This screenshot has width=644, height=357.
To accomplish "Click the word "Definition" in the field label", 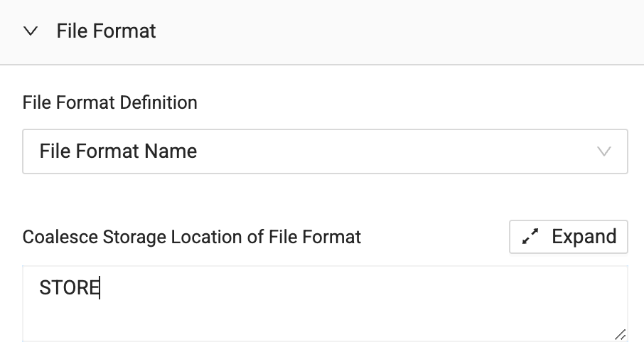I will tap(159, 102).
